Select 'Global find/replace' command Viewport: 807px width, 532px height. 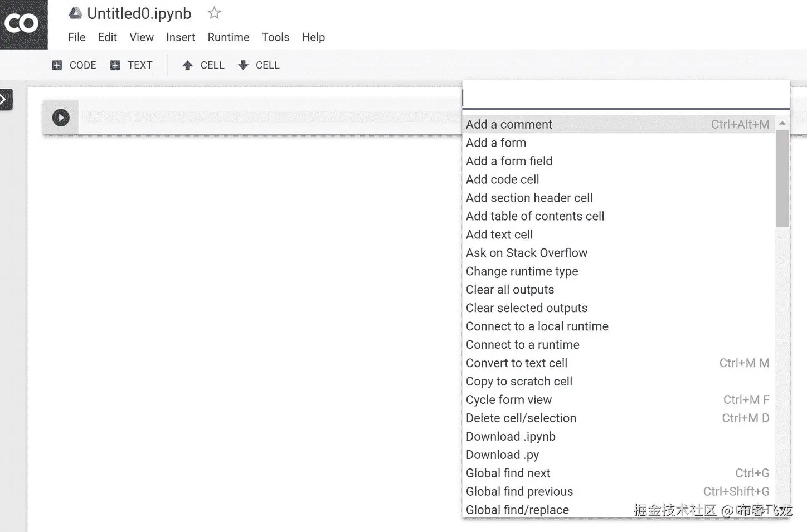[619, 509]
